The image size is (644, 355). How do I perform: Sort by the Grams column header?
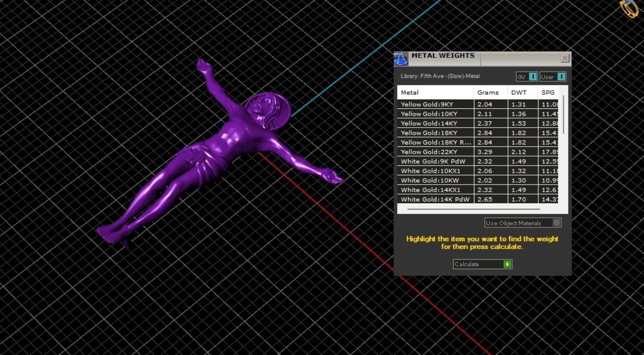point(491,93)
